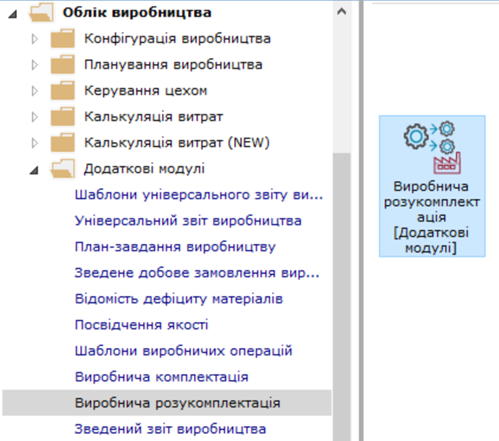This screenshot has width=499, height=441.
Task: Click the open Додаткові модулі folder icon
Action: coord(62,169)
